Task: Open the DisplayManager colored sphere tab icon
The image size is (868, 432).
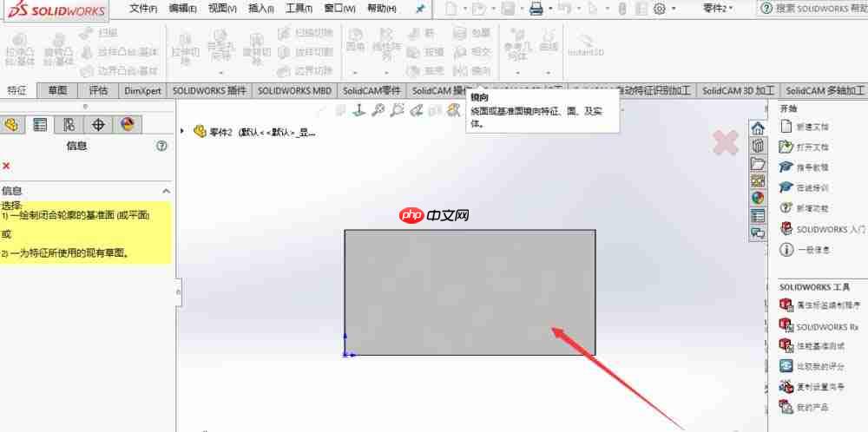Action: click(x=128, y=125)
